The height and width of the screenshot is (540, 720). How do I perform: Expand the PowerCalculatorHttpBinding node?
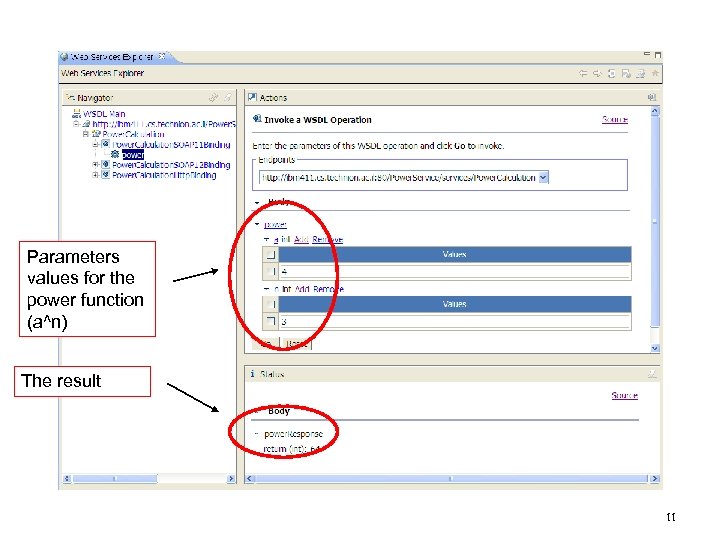[96, 174]
